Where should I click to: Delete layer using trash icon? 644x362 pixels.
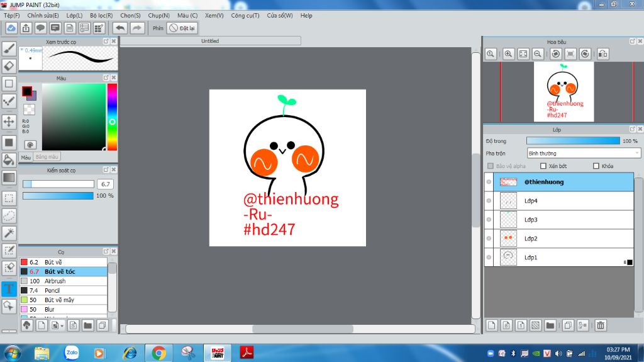(x=601, y=325)
